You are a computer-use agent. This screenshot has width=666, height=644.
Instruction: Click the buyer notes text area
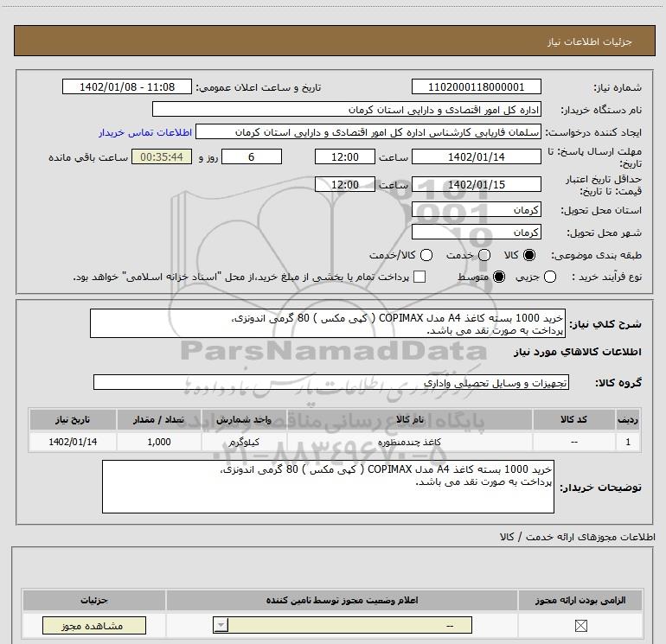point(328,487)
